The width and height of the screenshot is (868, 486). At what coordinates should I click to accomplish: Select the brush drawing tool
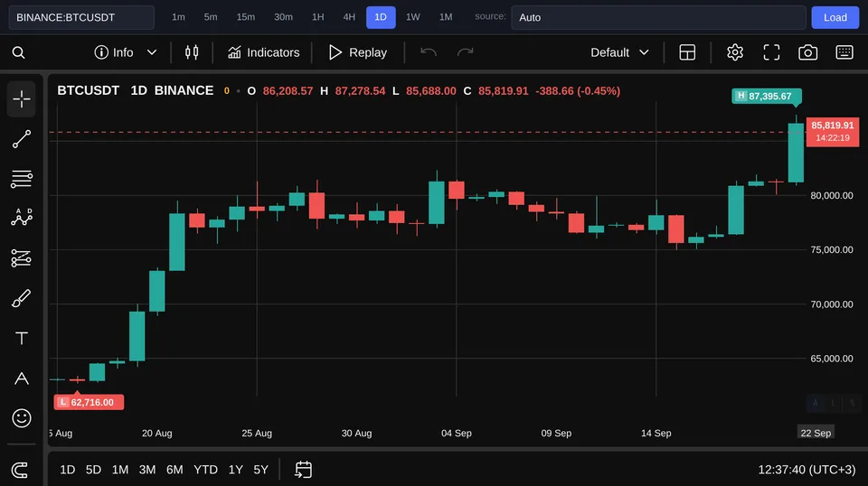coord(22,299)
